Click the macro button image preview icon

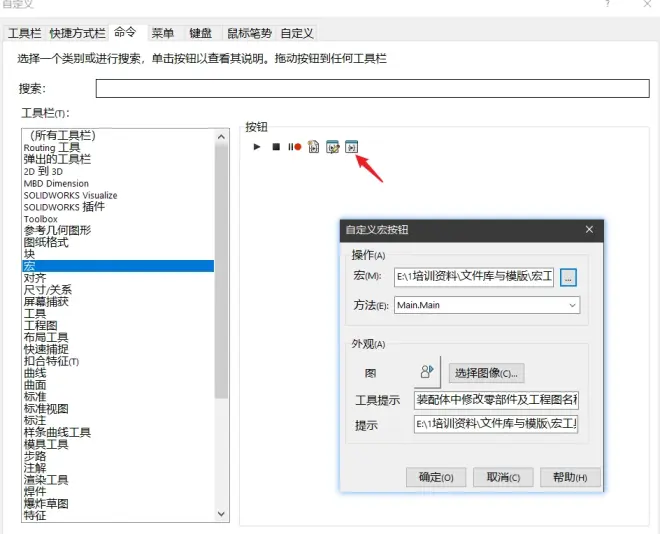coord(427,372)
